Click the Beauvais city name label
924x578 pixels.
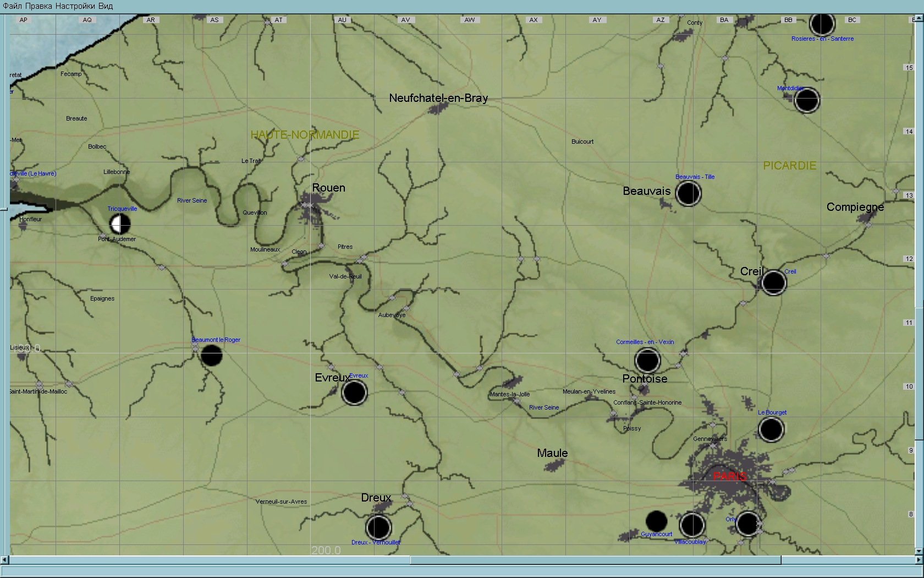(x=647, y=191)
